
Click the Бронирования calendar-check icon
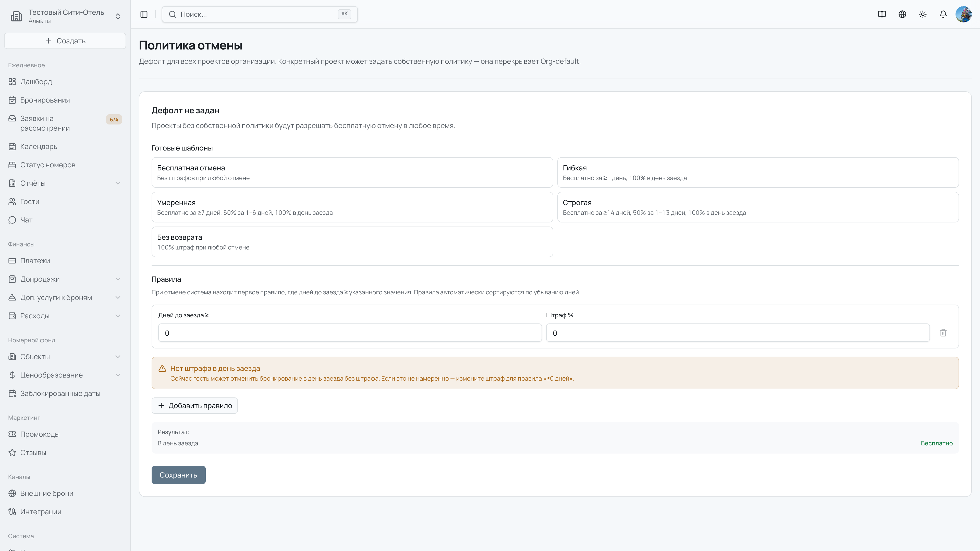tap(12, 100)
